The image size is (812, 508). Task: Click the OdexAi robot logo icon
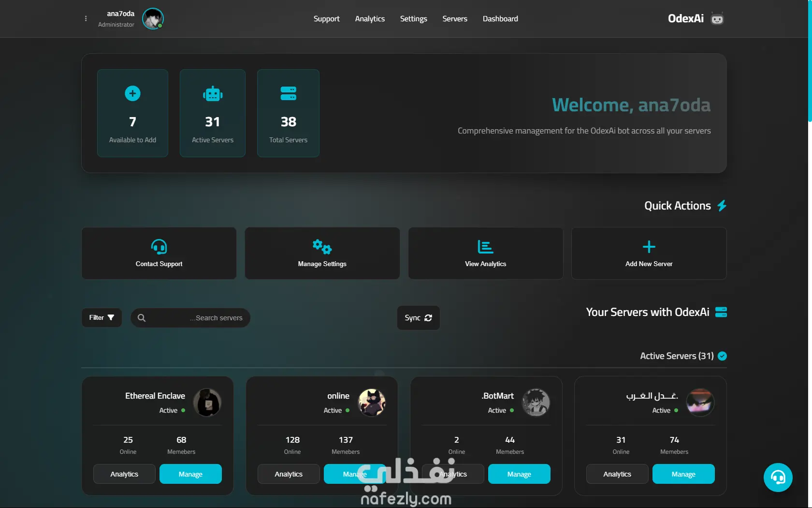717,19
